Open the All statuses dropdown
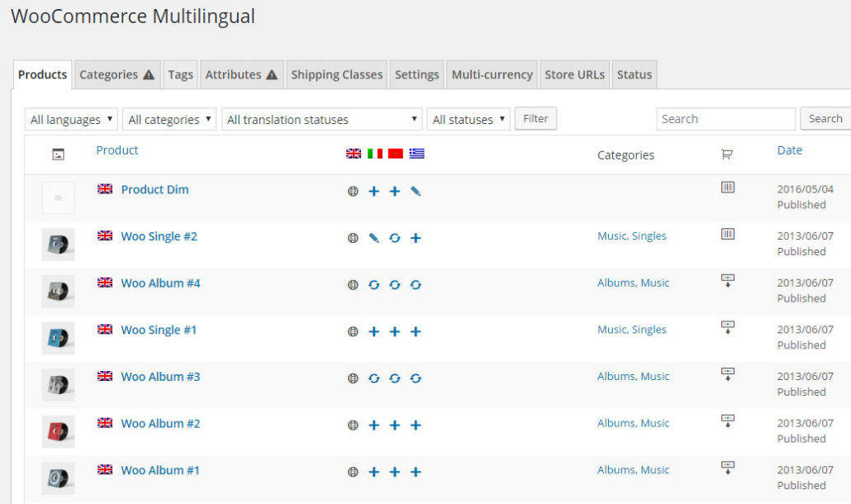Screen dimensions: 851x504 [x=468, y=119]
